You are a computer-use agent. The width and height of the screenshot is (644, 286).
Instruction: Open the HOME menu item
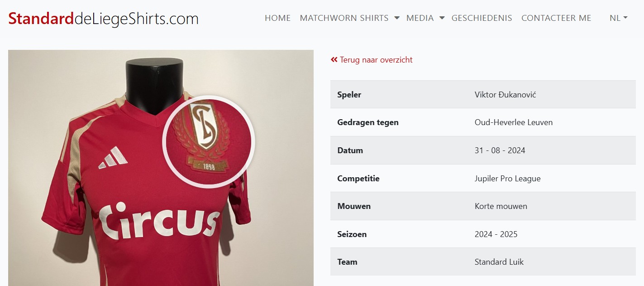coord(277,18)
